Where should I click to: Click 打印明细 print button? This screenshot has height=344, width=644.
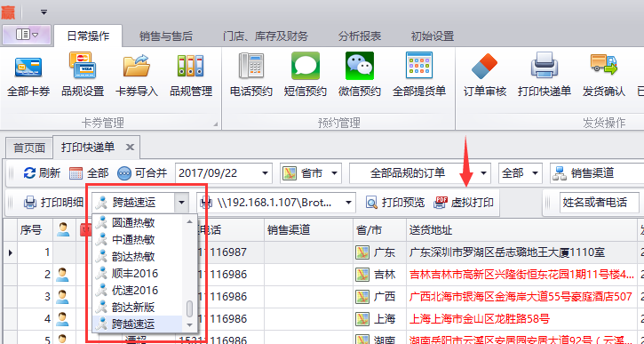[53, 202]
